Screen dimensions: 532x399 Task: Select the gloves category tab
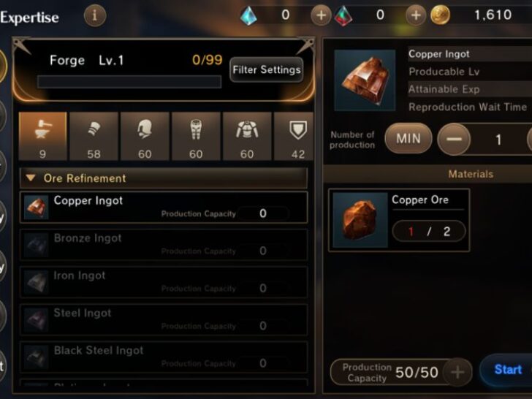94,136
